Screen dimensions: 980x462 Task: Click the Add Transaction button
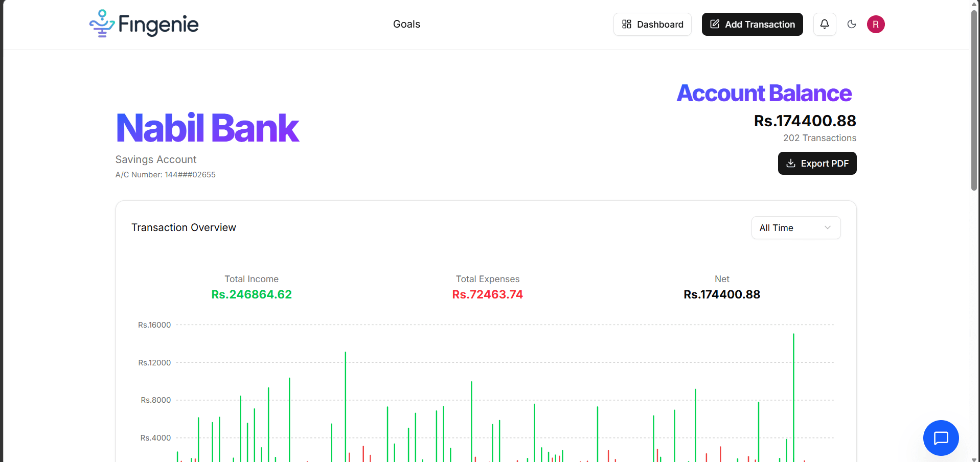(x=752, y=25)
